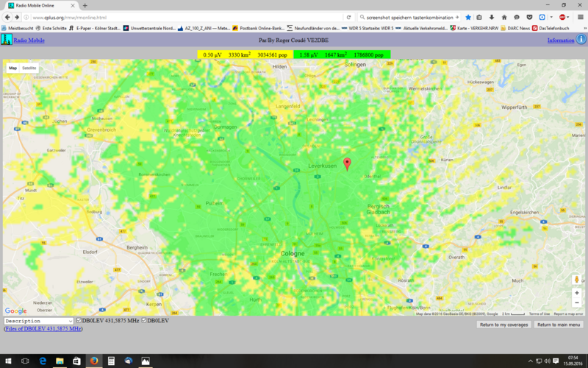Screen dimensions: 588x368
Task: Open the Pocket shield icon in toolbar
Action: 529,17
